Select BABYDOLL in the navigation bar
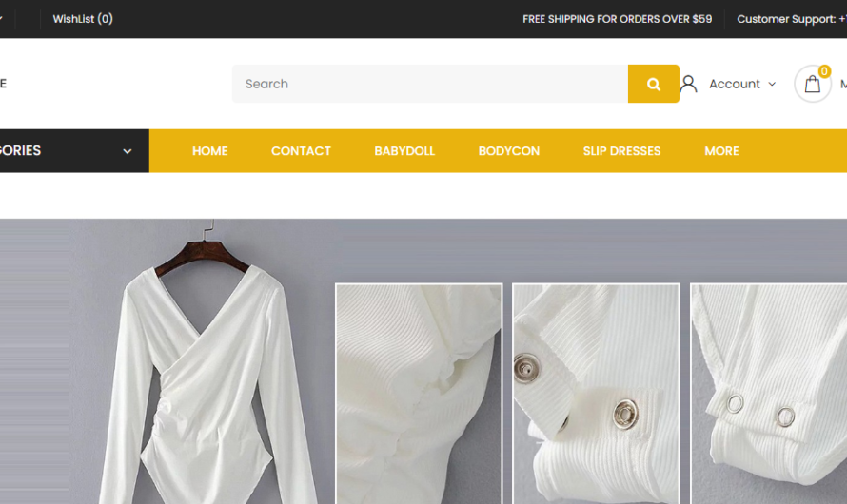Screen dimensions: 847x504 404,151
